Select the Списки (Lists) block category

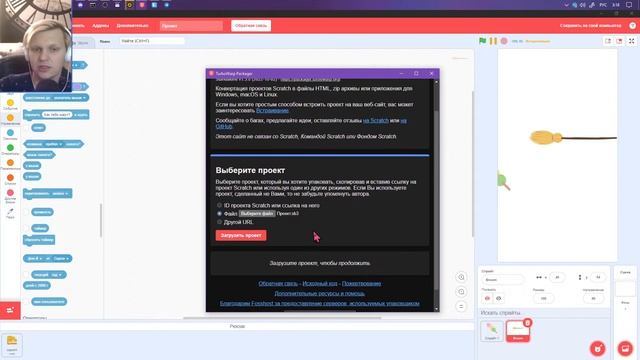point(10,180)
